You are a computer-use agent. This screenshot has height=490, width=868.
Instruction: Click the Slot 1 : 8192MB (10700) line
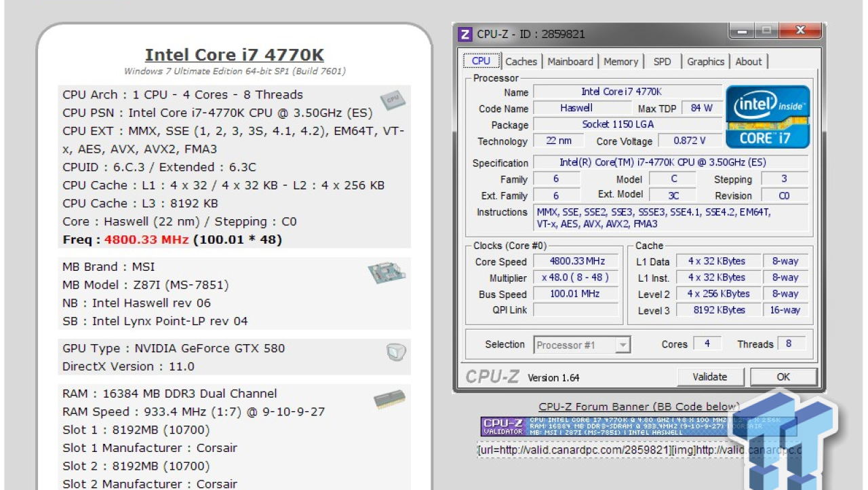[x=136, y=430]
